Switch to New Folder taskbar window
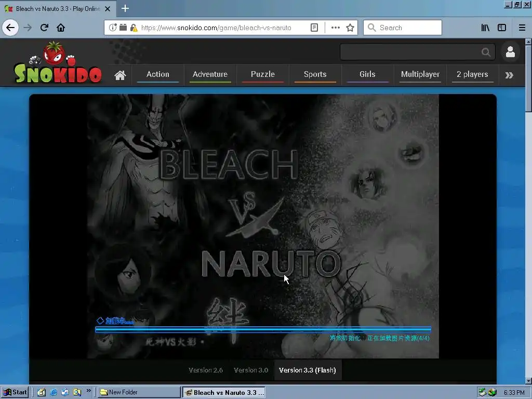The height and width of the screenshot is (399, 532). coord(139,392)
